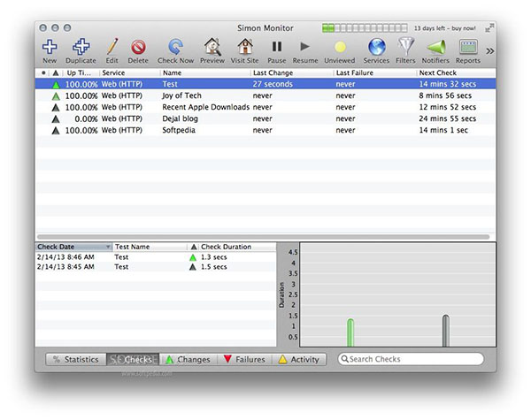Screen dimensions: 531x420
Task: Click '0.00%' uptime for Dejal blog
Action: pos(86,118)
